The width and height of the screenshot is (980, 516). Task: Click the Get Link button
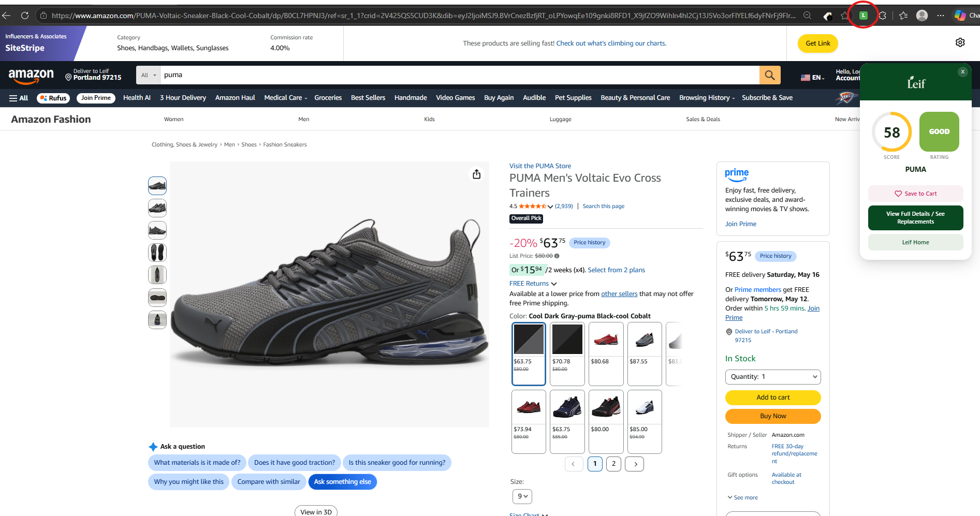[817, 43]
